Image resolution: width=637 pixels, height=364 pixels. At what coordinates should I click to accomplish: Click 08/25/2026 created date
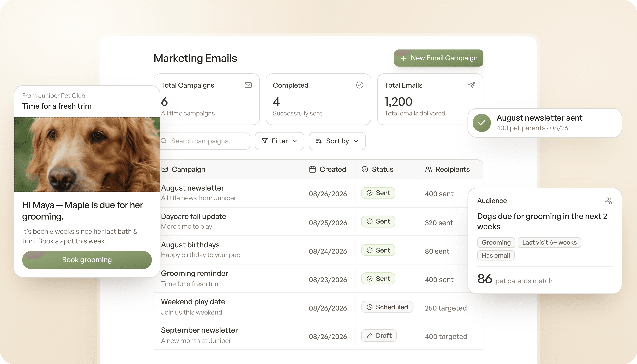[328, 223]
